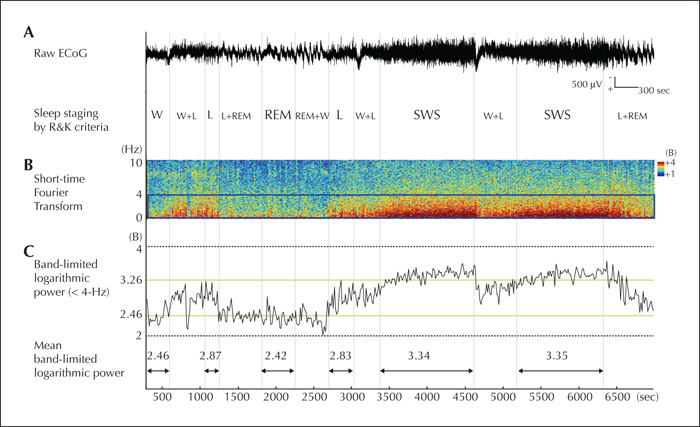Select the 'Raw ECoG' label
This screenshot has height=427, width=700.
(60, 54)
